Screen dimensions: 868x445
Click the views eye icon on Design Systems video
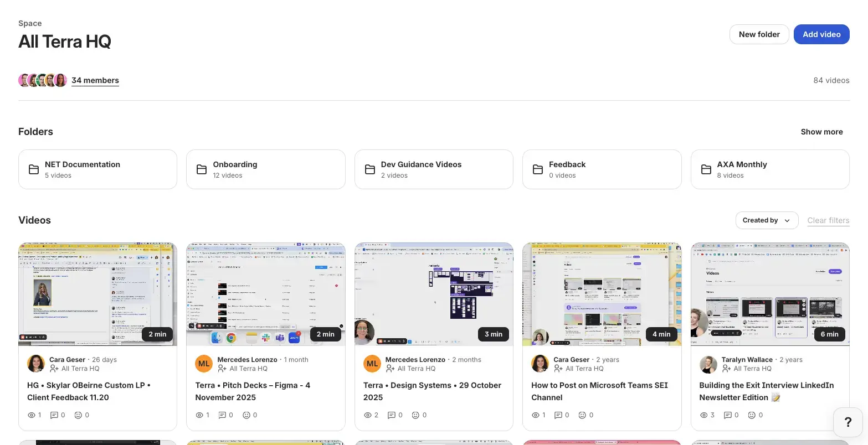click(x=367, y=415)
